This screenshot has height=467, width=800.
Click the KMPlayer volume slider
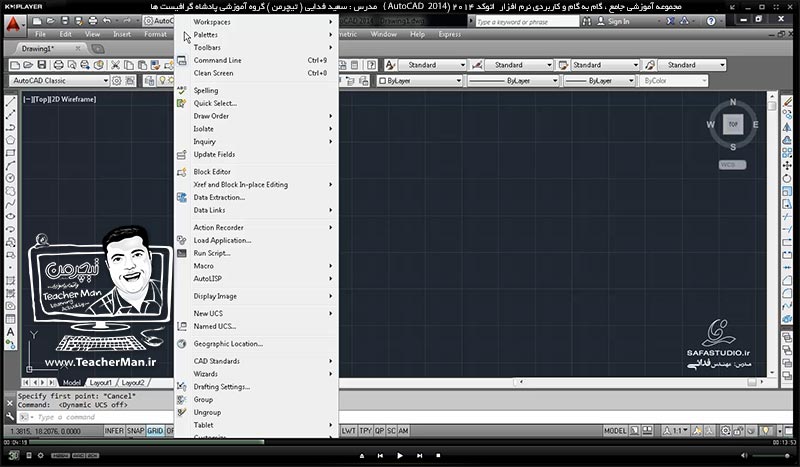(x=771, y=455)
